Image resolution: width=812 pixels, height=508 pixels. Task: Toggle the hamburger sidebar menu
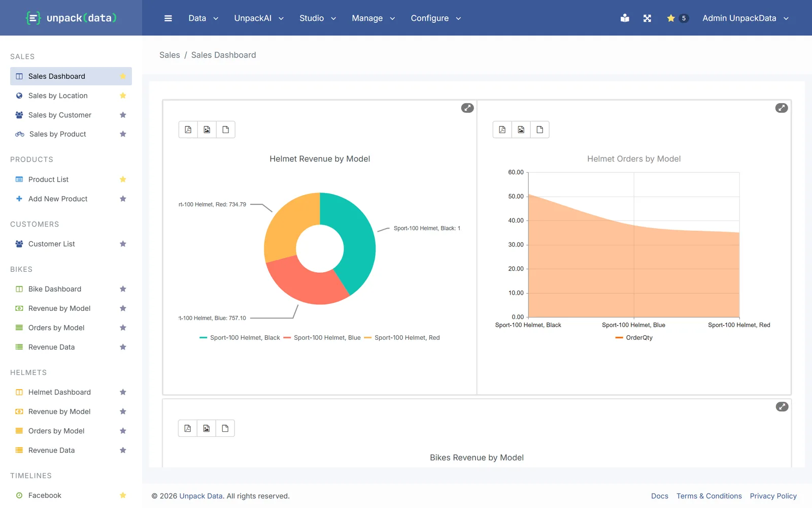(x=168, y=18)
